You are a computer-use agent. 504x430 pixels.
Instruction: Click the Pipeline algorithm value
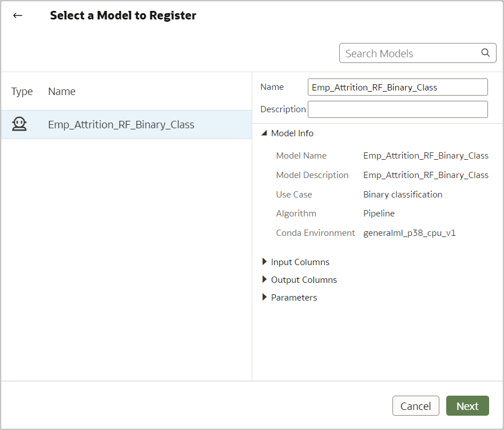[x=379, y=214]
